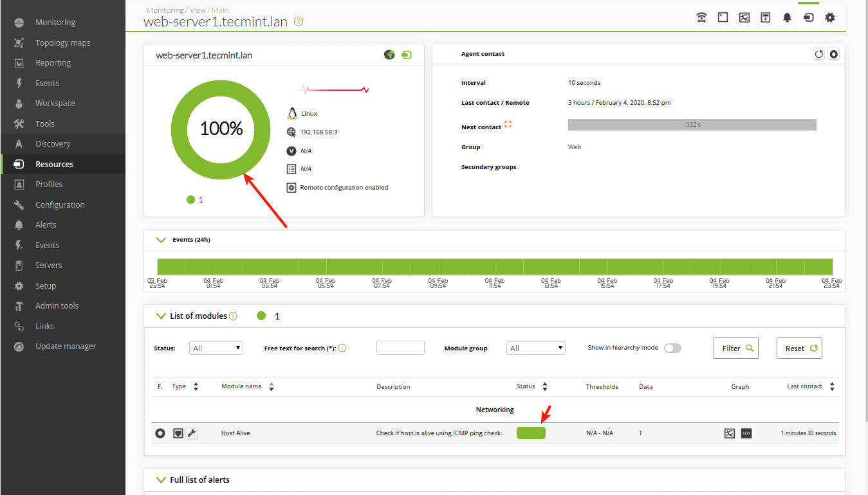868x495 pixels.
Task: Click the Next contact progress bar
Action: 692,125
